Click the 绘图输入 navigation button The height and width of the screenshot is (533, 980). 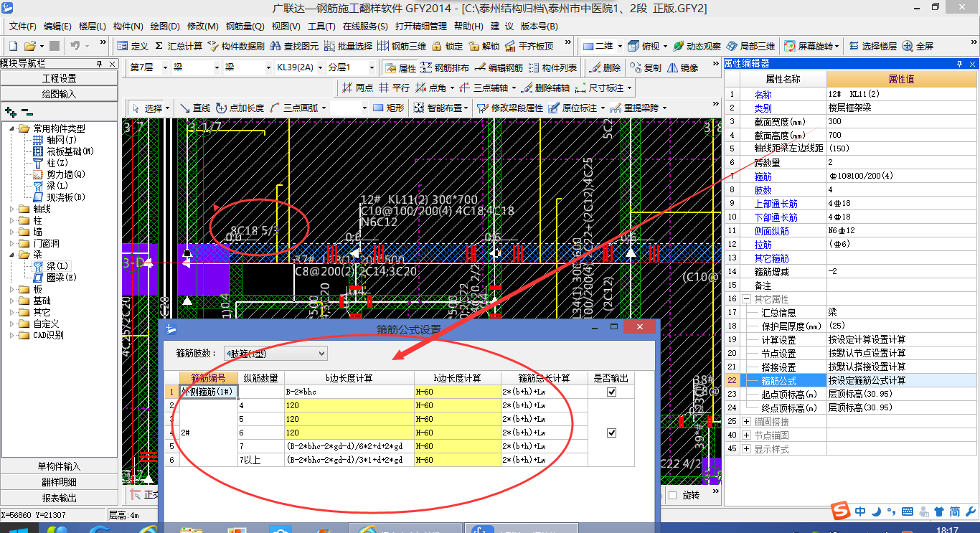pos(59,94)
